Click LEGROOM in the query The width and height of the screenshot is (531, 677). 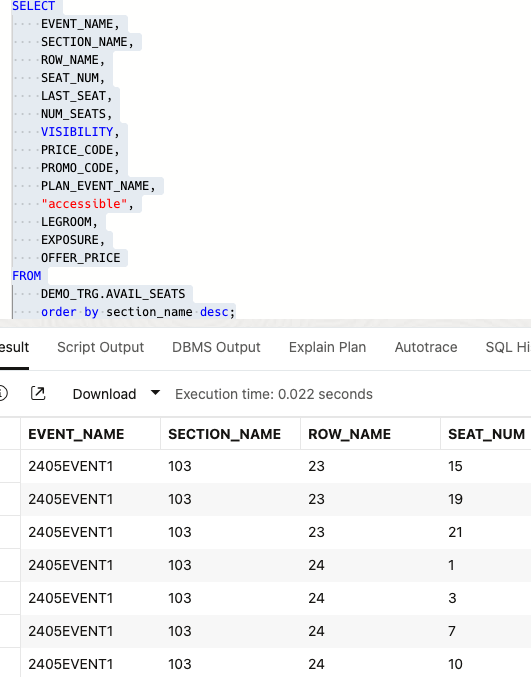coord(66,221)
